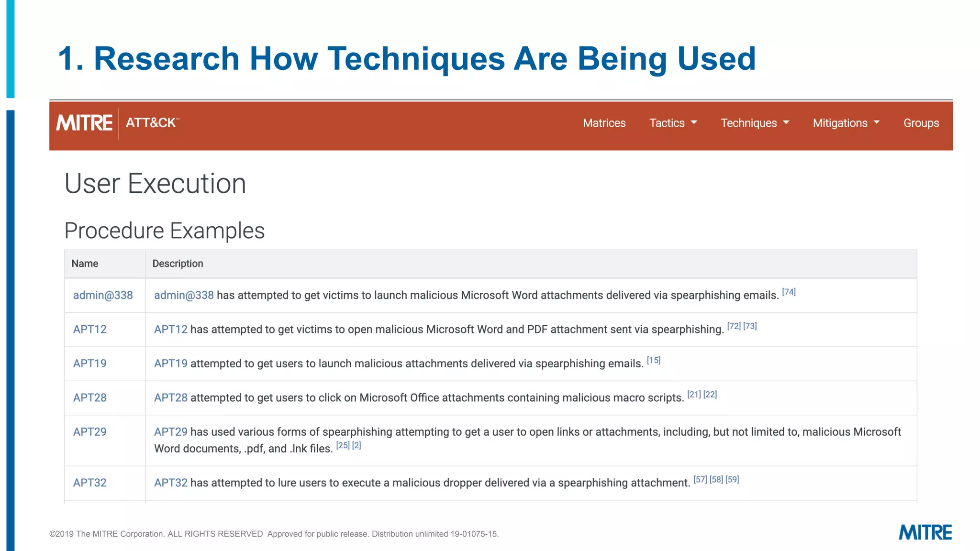Open citation reference [59]
The height and width of the screenshot is (551, 980).
(x=732, y=479)
